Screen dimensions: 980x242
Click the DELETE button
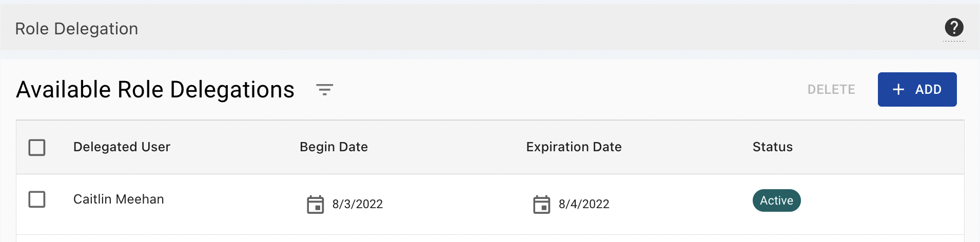click(831, 90)
